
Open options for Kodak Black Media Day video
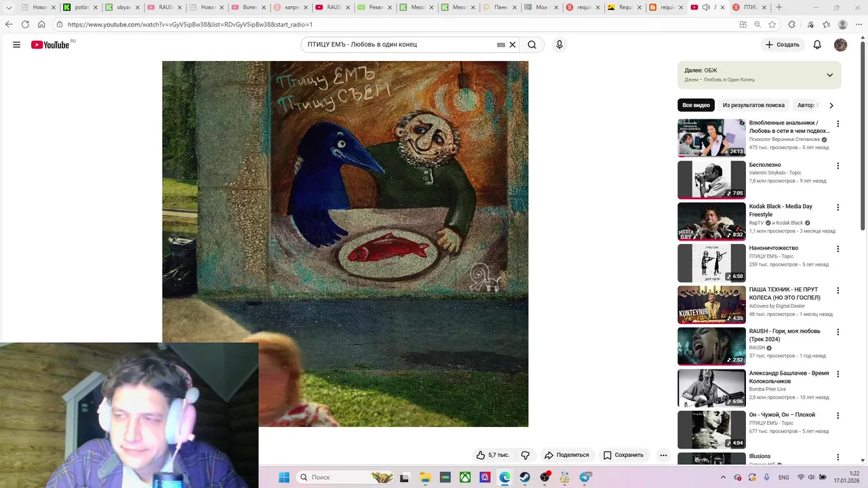pos(837,207)
